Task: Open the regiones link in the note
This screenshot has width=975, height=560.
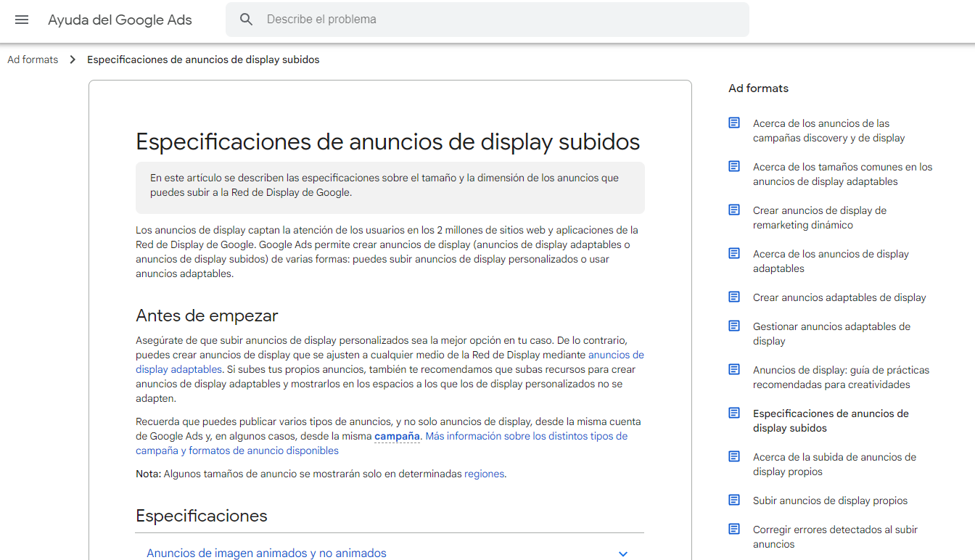Action: [484, 474]
